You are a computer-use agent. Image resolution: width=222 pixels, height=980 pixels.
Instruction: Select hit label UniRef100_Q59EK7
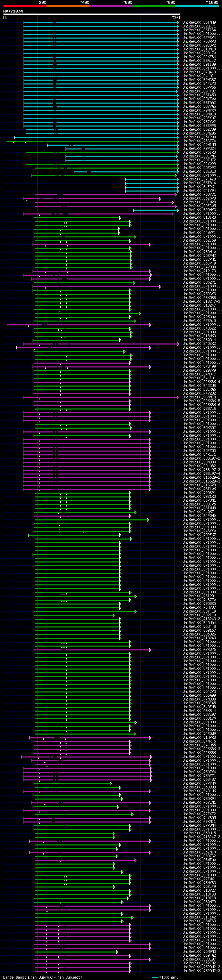click(x=199, y=535)
